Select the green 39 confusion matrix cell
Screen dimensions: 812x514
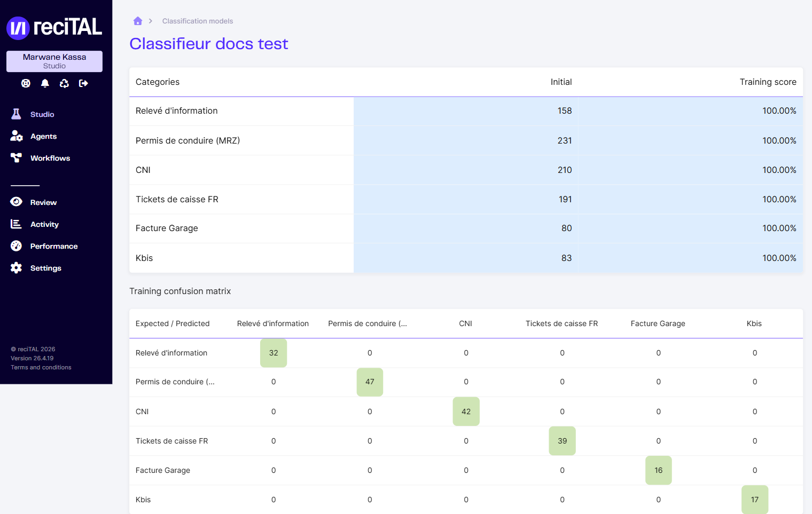(563, 441)
